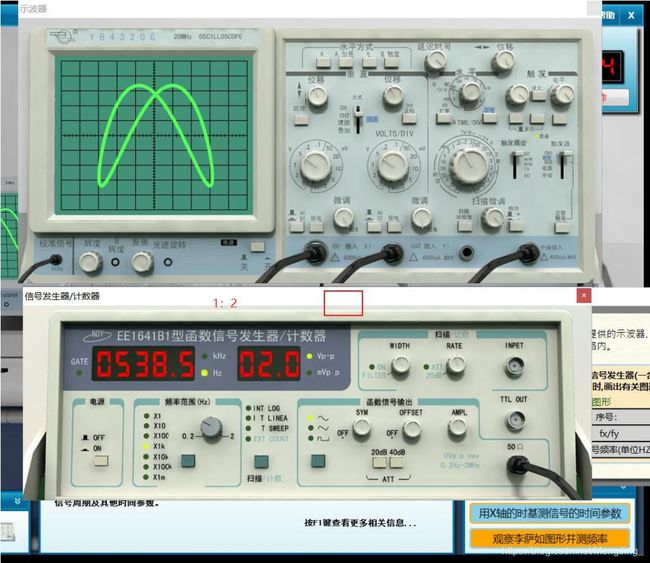Click 观察李萨如图形并测频率 button

(x=550, y=539)
